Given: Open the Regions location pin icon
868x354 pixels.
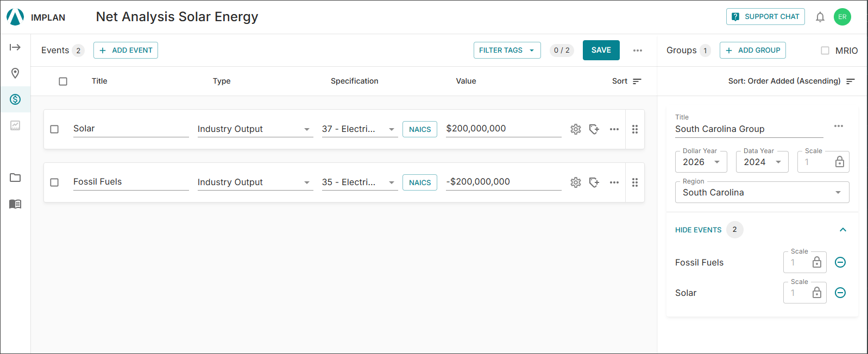Looking at the screenshot, I should pos(15,73).
